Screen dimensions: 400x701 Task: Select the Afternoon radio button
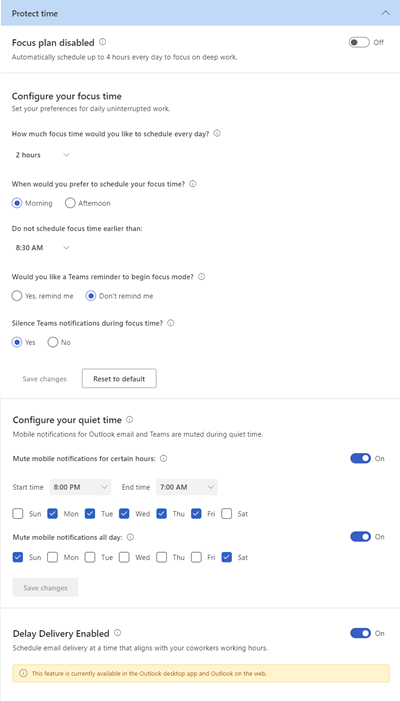[x=70, y=203]
